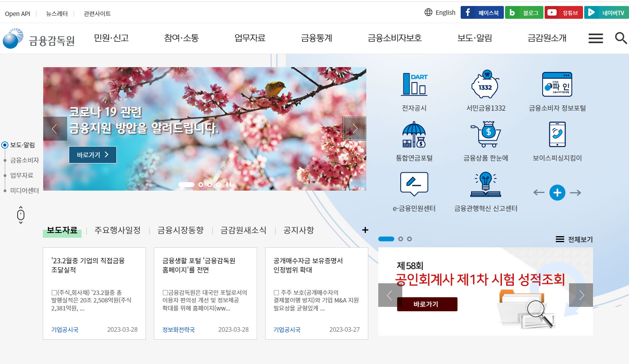Screen dimensions: 629x364
Task: Click the plus icon for more press releases
Action: point(365,230)
